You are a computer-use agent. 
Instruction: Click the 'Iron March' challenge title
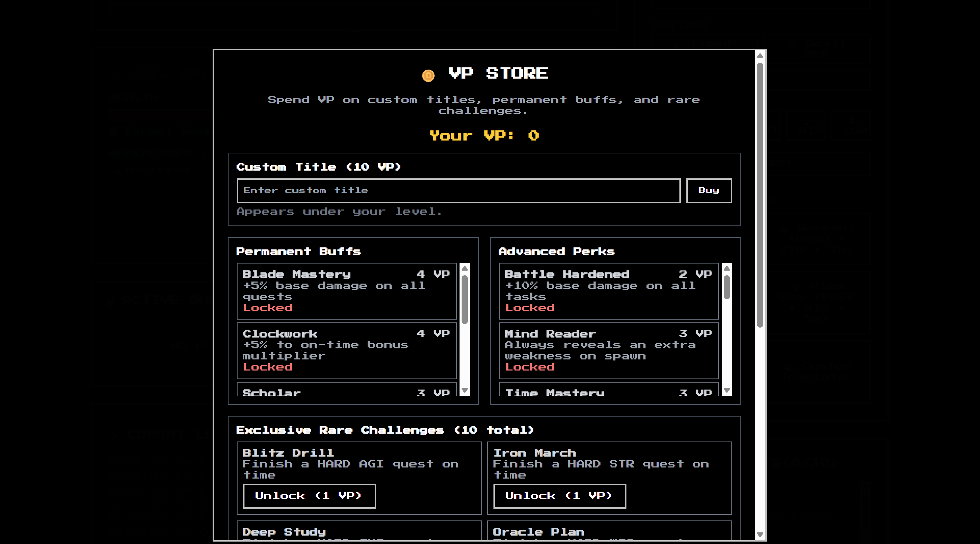click(535, 453)
